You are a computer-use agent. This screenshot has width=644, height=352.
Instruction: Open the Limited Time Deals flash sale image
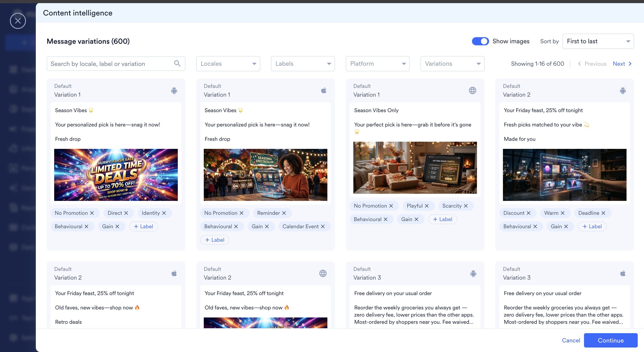[116, 175]
